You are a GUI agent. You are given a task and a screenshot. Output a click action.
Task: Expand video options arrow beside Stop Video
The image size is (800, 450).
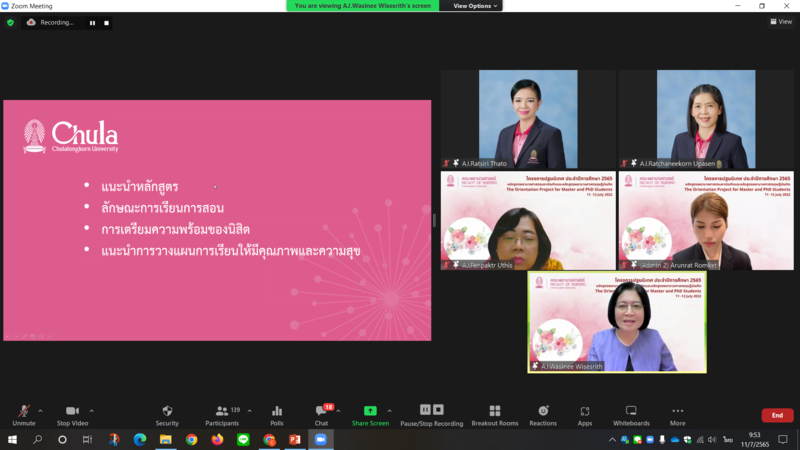click(x=92, y=410)
